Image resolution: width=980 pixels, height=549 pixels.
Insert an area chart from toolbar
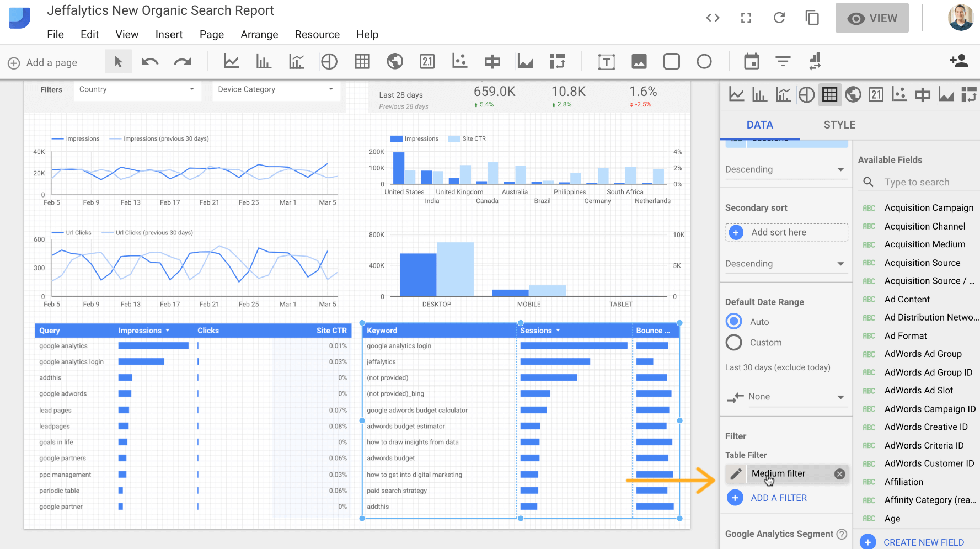click(525, 61)
